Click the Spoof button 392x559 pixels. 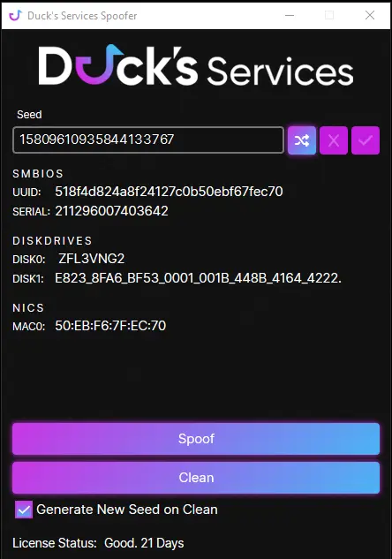(196, 439)
